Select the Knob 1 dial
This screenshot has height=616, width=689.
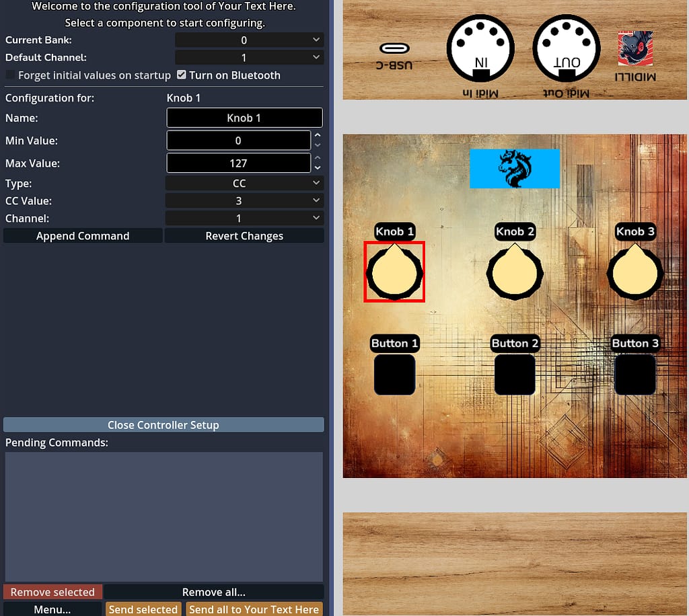[x=394, y=272]
